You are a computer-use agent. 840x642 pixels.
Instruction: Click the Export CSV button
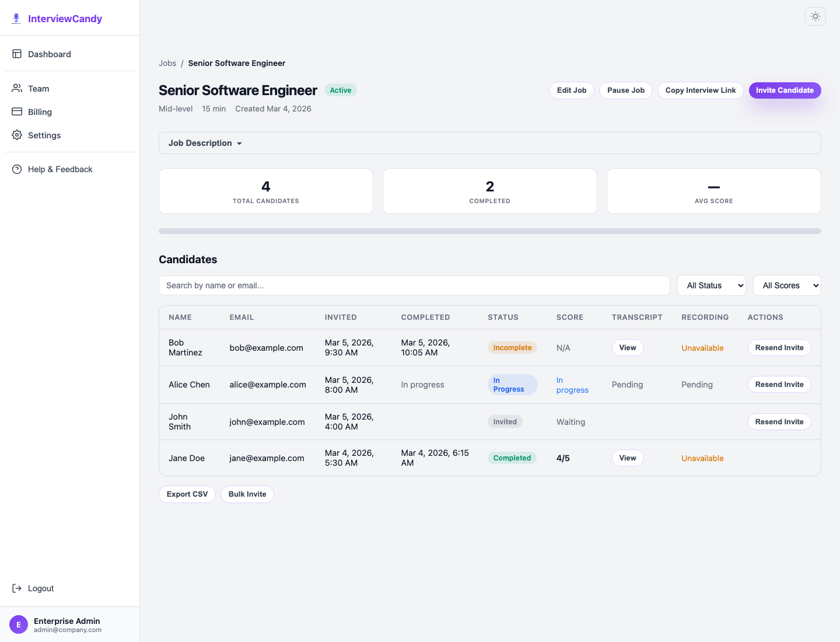[x=187, y=494]
